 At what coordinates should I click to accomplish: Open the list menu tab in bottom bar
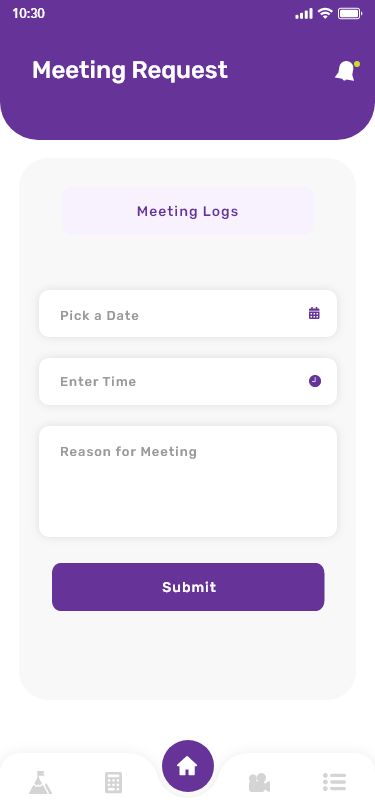(x=334, y=782)
